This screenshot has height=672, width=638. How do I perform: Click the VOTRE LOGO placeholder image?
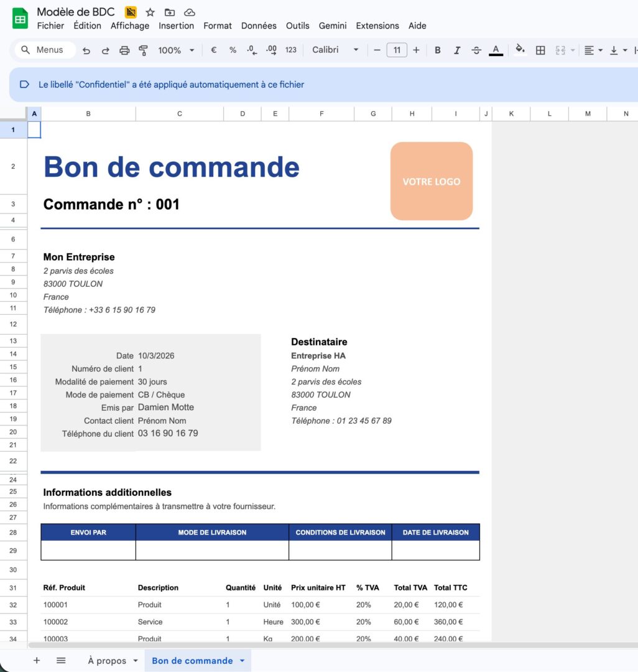click(431, 181)
